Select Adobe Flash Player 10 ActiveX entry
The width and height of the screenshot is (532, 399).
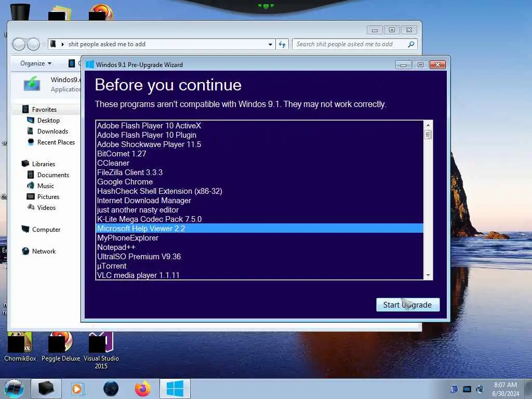pos(260,126)
